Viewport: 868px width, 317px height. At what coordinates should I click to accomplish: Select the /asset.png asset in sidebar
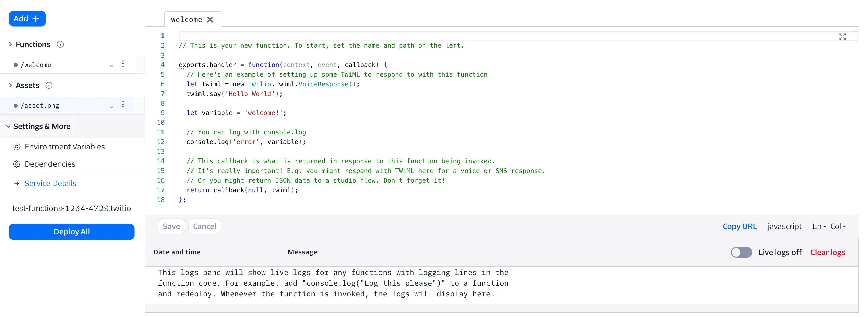point(40,106)
